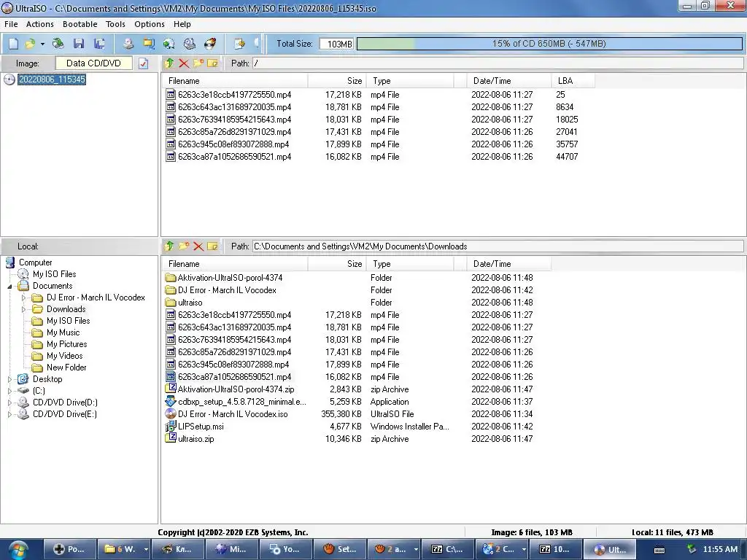Screen dimensions: 747x560
Task: Click the Save floppy disk toolbar icon
Action: pyautogui.click(x=79, y=44)
